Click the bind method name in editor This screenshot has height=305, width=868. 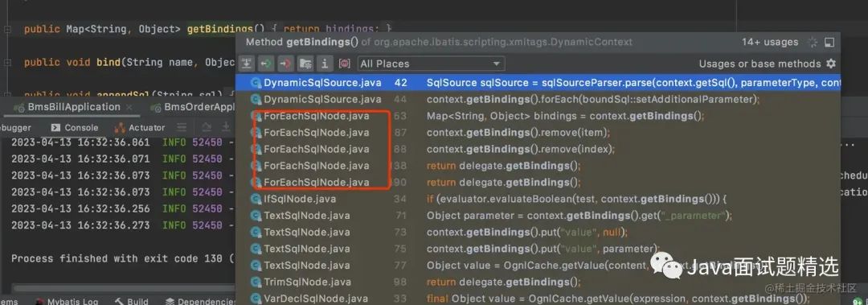(108, 62)
